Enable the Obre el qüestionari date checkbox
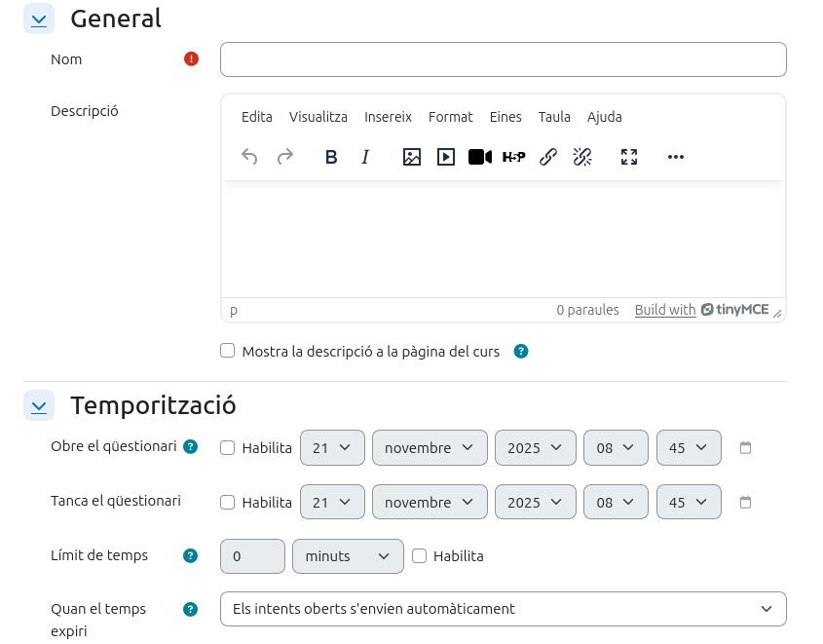Viewport: 823px width, 644px height. point(228,448)
